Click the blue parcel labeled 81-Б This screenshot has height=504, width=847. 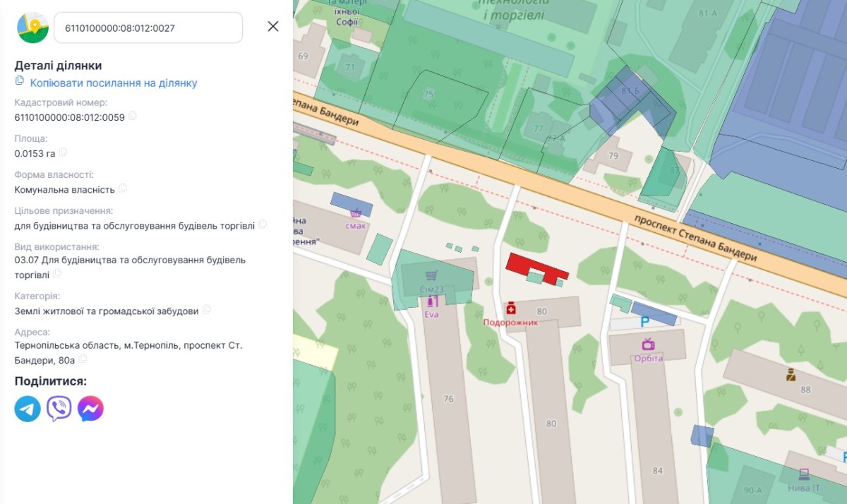click(630, 92)
